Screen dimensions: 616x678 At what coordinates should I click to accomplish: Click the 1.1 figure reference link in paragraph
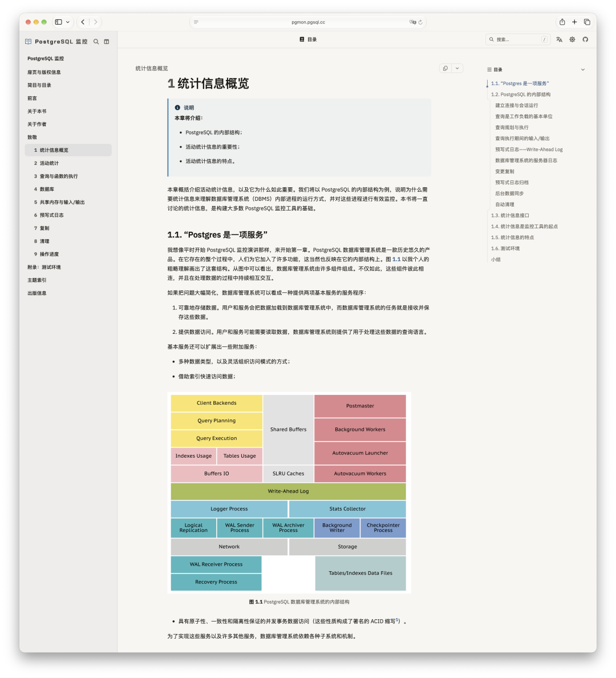pos(396,259)
